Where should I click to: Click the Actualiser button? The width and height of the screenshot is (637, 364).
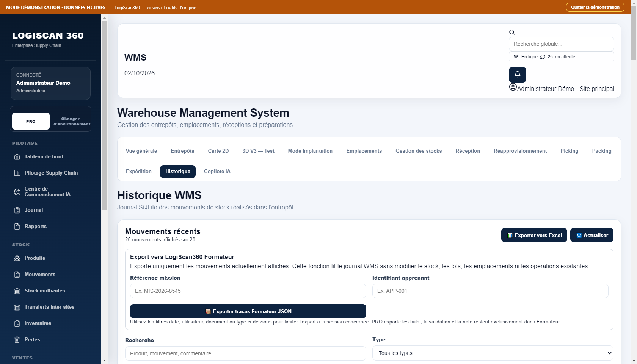[592, 235]
